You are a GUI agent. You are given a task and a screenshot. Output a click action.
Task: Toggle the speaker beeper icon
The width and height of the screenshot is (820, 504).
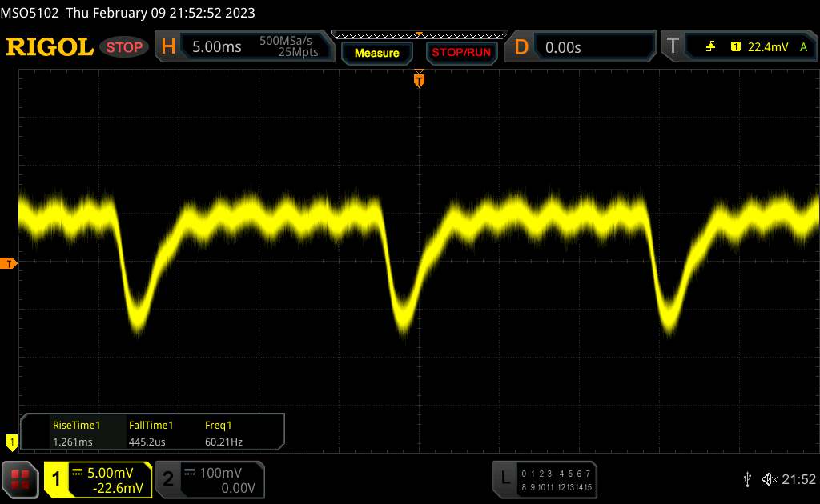tap(770, 478)
